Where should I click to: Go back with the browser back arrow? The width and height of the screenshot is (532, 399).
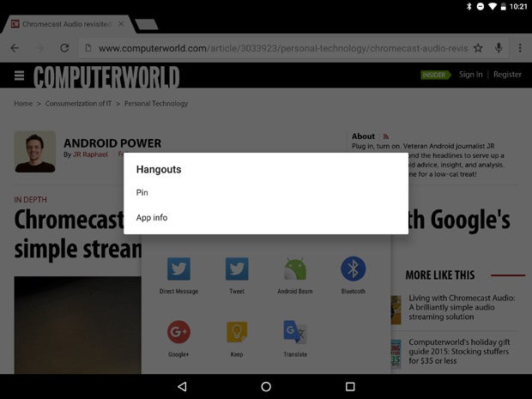tap(15, 48)
